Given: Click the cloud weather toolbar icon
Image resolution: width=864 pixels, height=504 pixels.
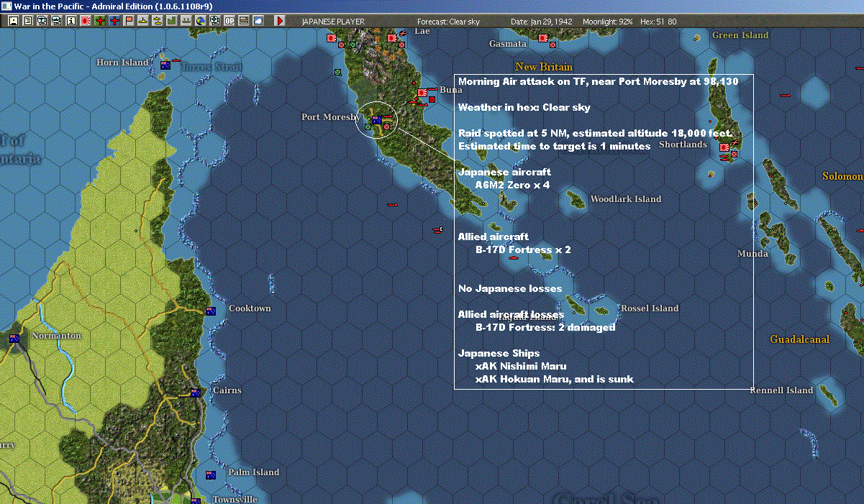Looking at the screenshot, I should click(x=258, y=21).
